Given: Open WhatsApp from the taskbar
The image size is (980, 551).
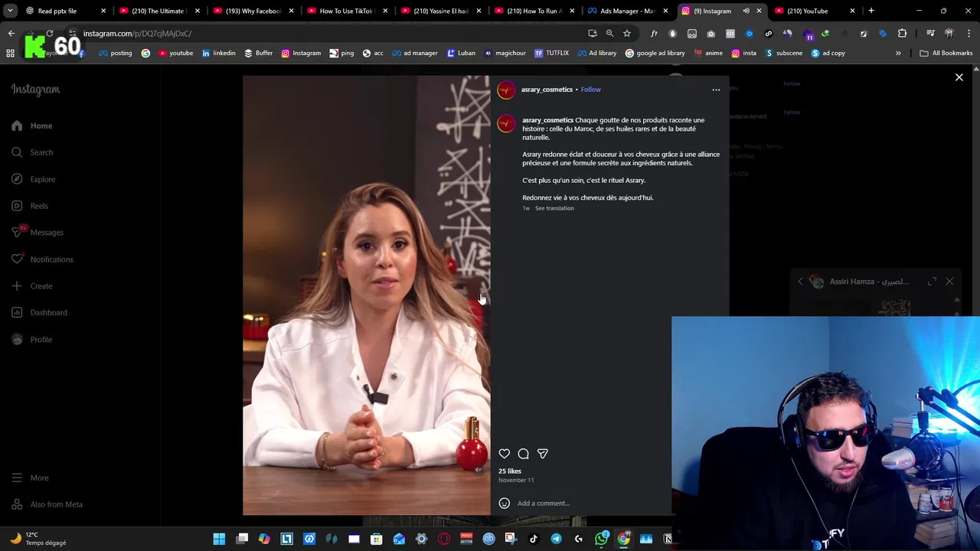Looking at the screenshot, I should (601, 539).
